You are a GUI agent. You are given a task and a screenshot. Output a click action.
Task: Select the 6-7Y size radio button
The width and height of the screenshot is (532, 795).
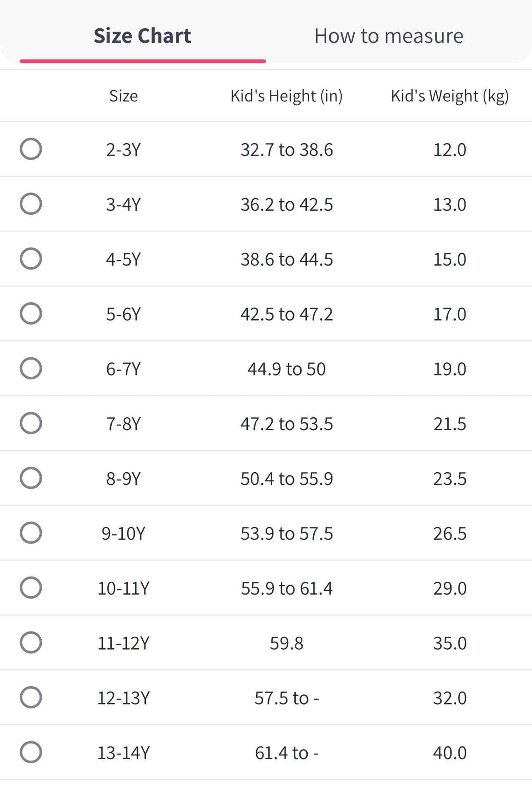pos(31,368)
